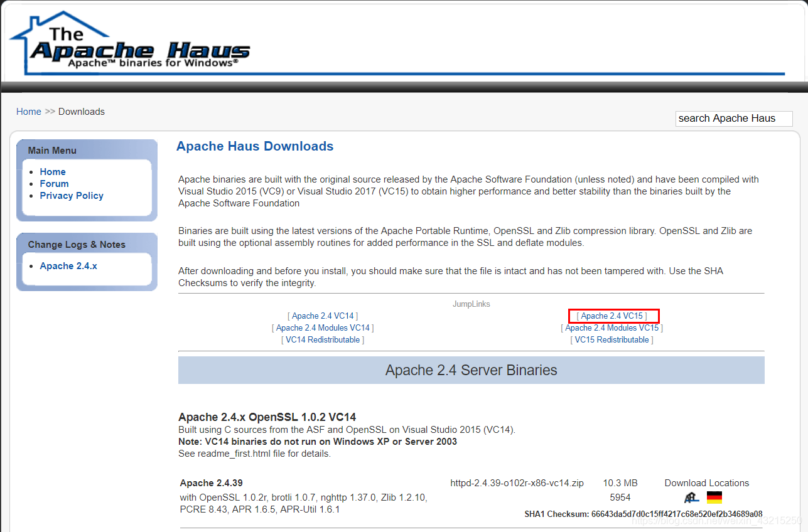Click the Apache 2.4 Server Binaries banner
Screen dimensions: 808x532
point(471,370)
